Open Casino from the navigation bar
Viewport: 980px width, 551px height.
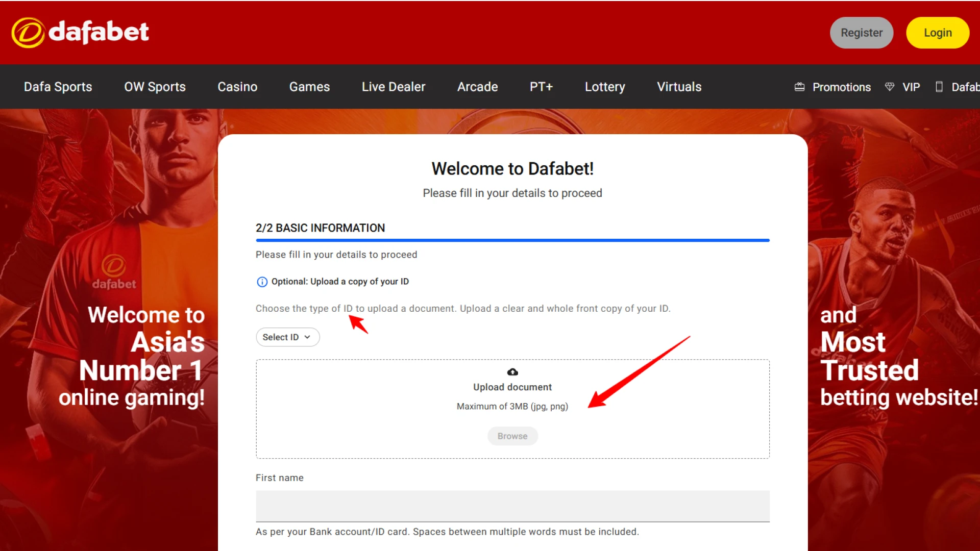point(237,87)
